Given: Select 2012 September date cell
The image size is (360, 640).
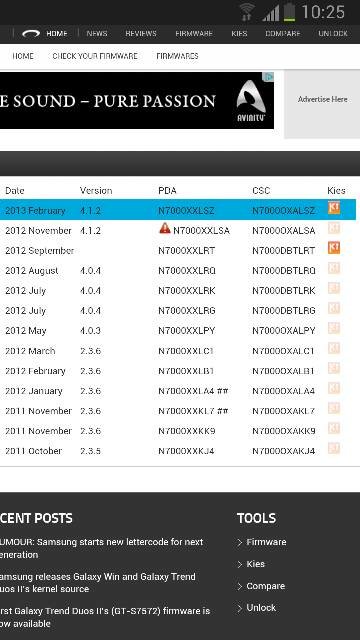Looking at the screenshot, I should tap(40, 251).
